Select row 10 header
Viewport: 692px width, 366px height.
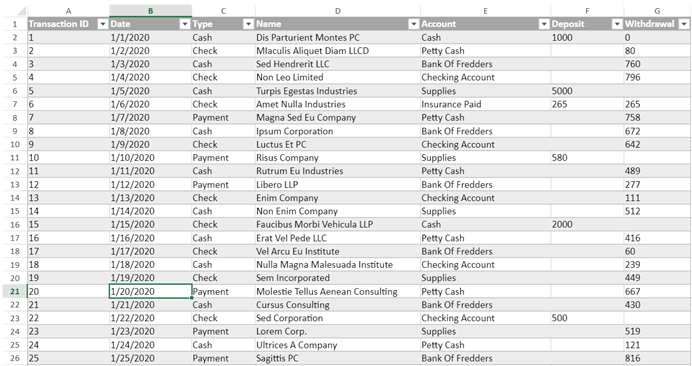point(15,144)
